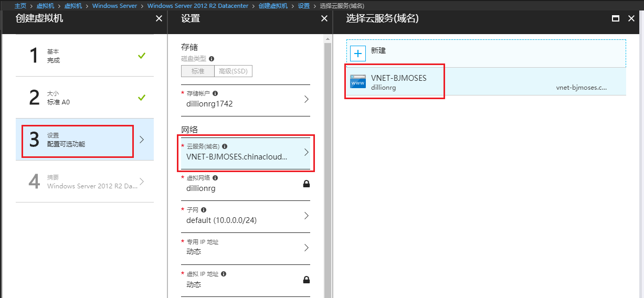Image resolution: width=644 pixels, height=298 pixels.
Task: Click the plus icon next to 新建
Action: pos(358,54)
